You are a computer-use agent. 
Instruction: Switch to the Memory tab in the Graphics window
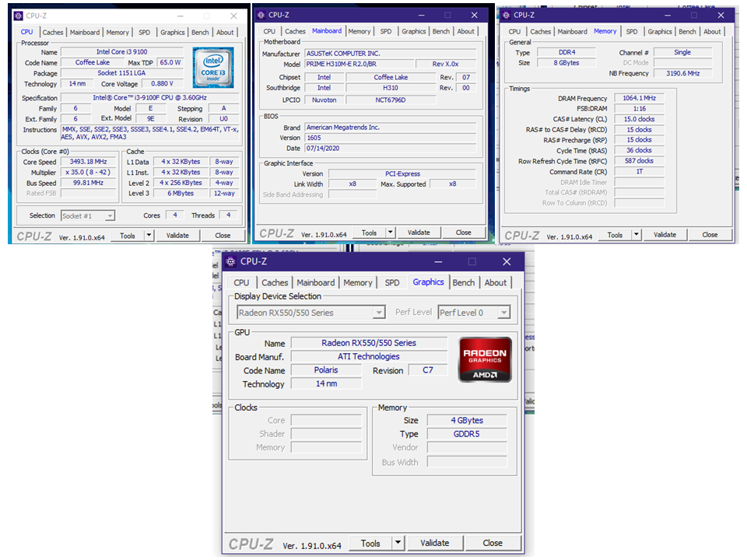coord(358,282)
